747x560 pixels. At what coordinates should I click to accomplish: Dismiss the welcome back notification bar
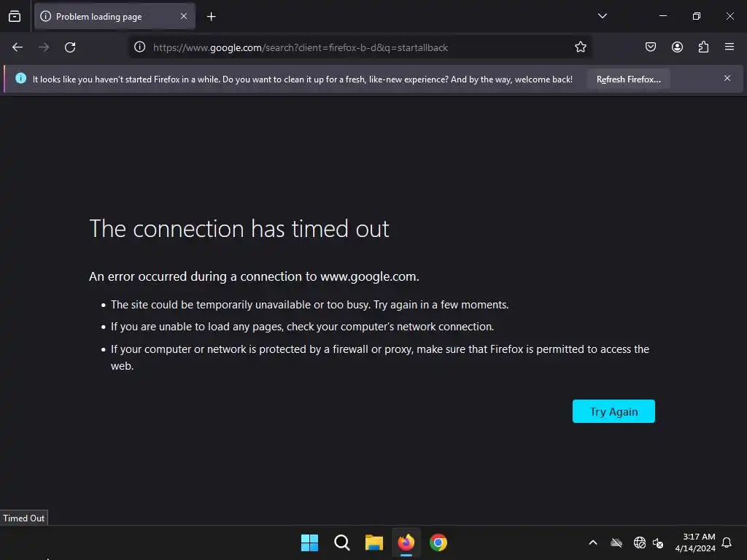pos(727,78)
